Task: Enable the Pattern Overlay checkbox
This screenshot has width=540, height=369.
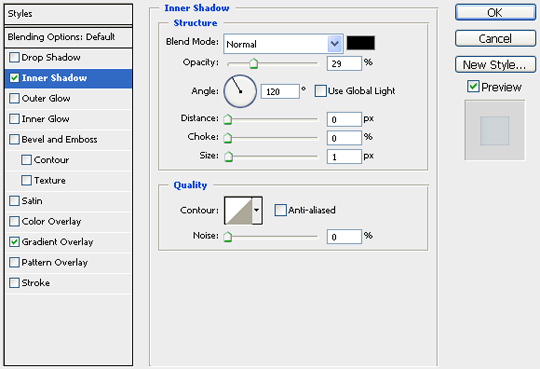Action: (14, 262)
